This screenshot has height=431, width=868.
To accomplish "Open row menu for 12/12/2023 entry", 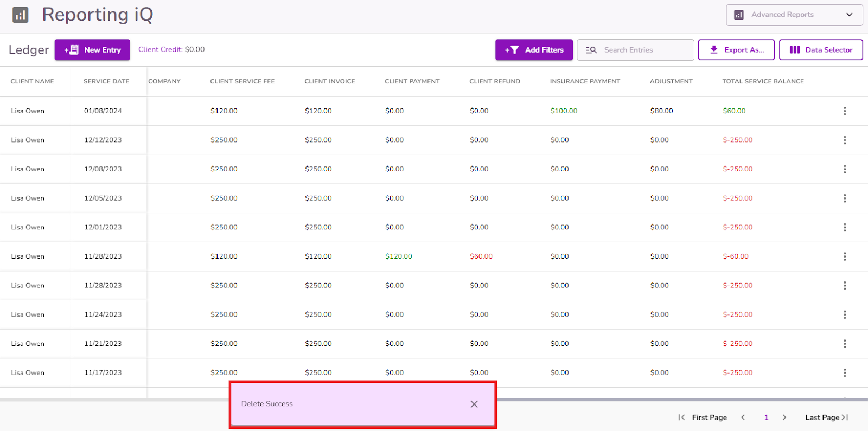I will coord(845,140).
